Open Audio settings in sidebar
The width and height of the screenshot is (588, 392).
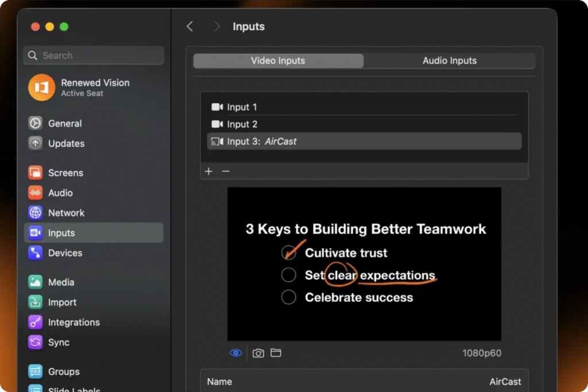tap(60, 193)
